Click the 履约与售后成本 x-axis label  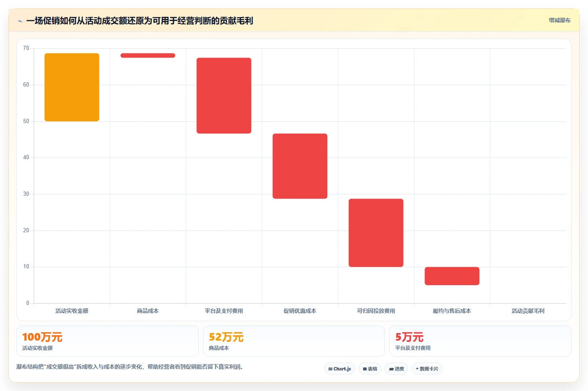coord(452,311)
